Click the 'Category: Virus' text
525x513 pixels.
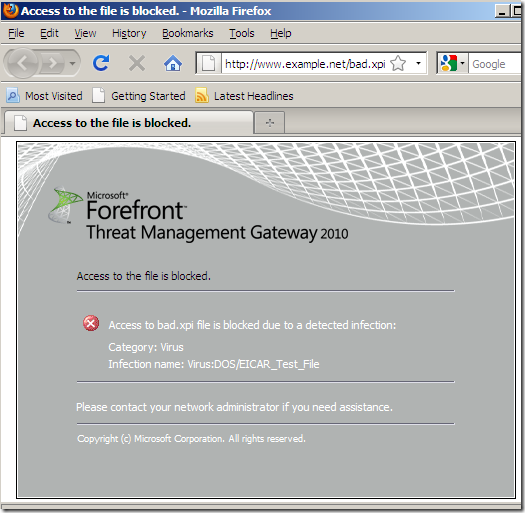point(146,347)
